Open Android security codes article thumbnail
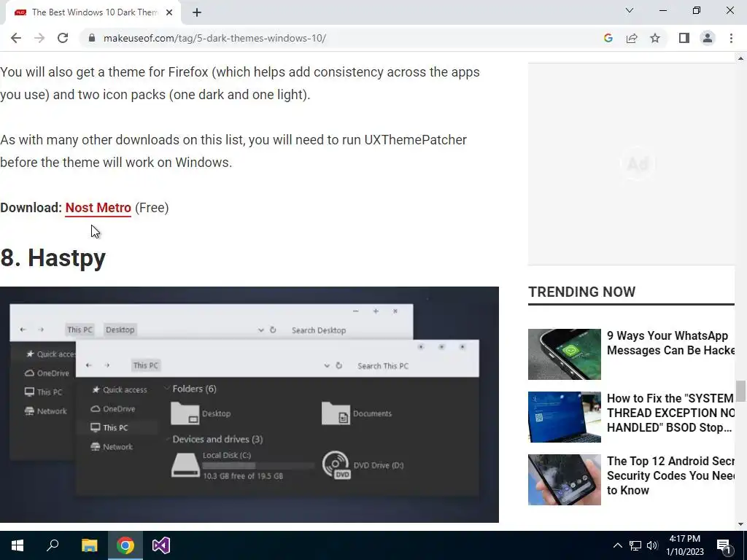 pos(565,480)
